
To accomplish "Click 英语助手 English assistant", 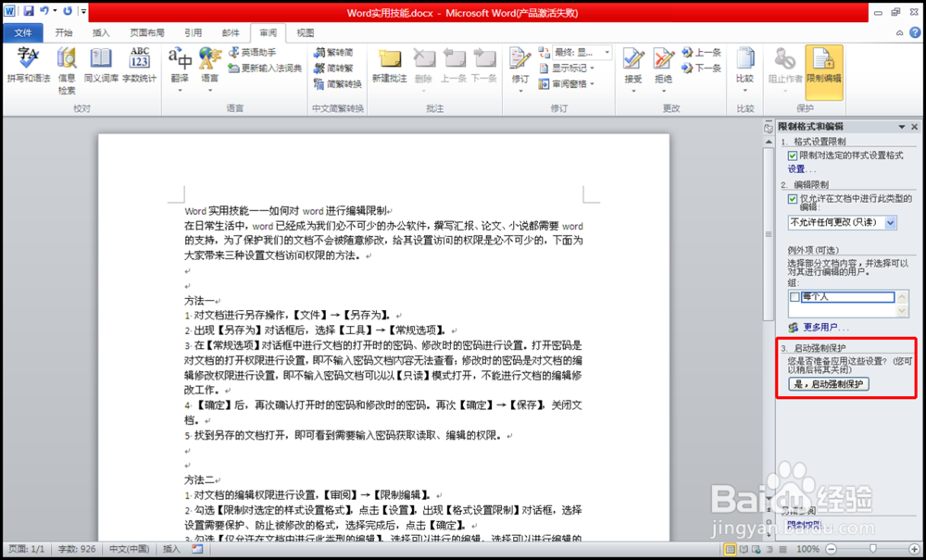I will 252,53.
